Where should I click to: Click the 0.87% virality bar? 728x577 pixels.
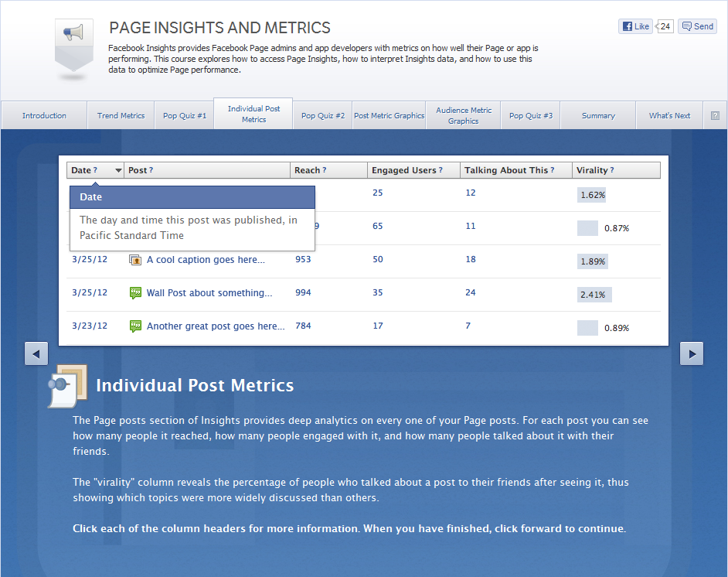pyautogui.click(x=587, y=228)
